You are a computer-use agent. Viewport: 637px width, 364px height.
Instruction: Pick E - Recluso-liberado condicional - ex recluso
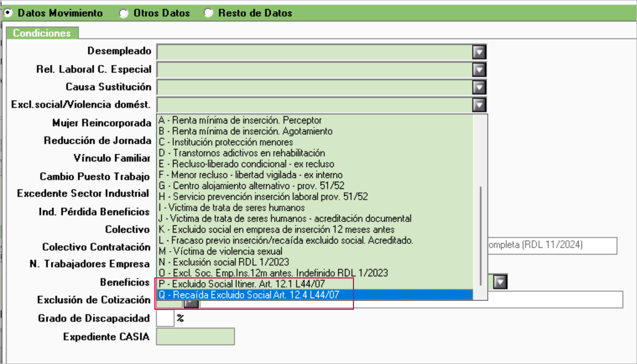(x=315, y=164)
